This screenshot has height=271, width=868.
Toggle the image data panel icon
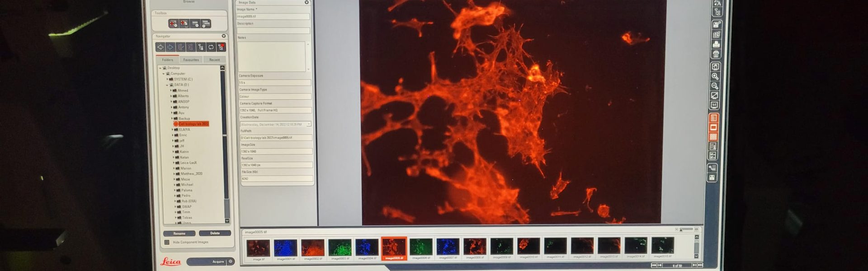714,118
